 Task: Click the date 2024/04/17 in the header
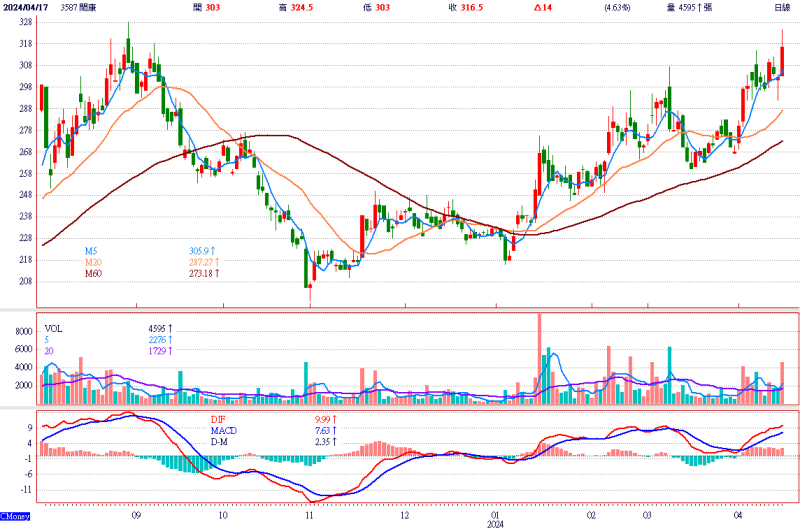pyautogui.click(x=26, y=7)
